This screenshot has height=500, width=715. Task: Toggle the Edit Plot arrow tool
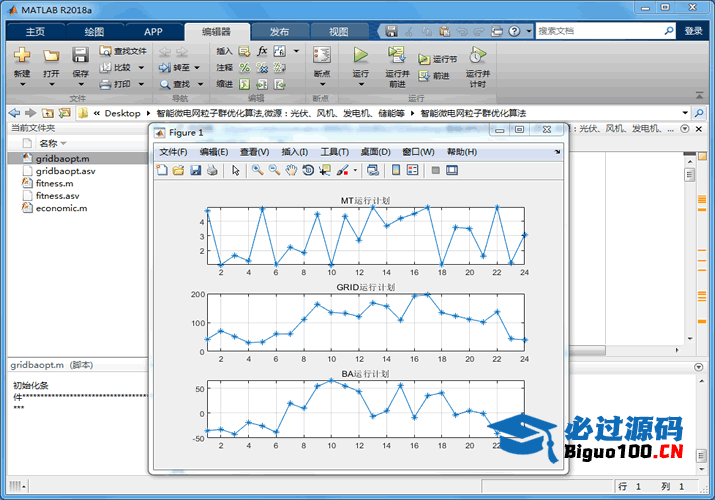pos(236,170)
